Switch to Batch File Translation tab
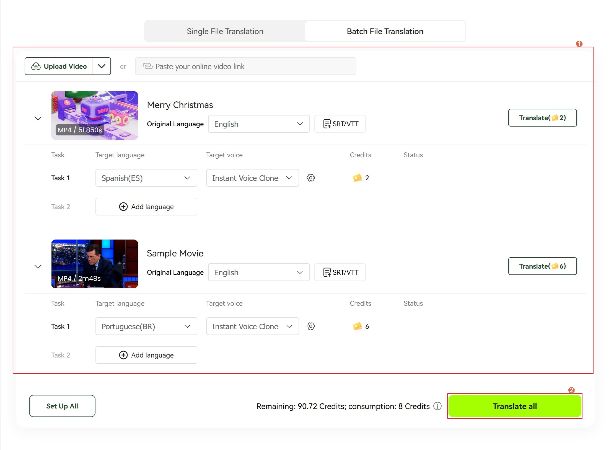Screen dimensions: 614x450 point(385,31)
